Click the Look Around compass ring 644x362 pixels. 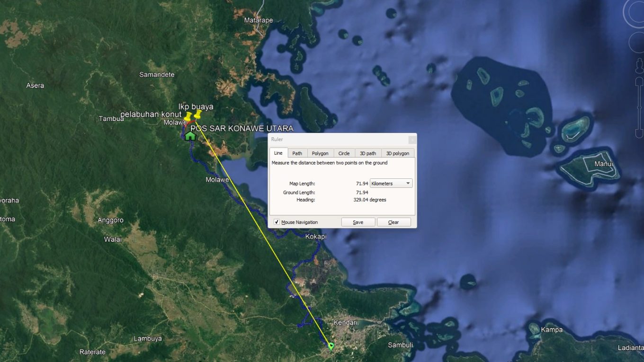[637, 13]
